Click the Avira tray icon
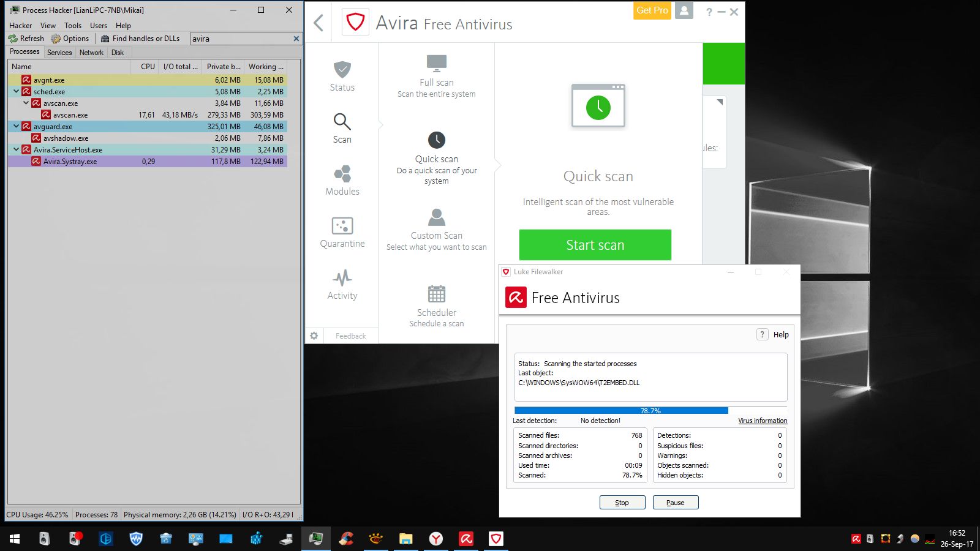 (x=856, y=539)
